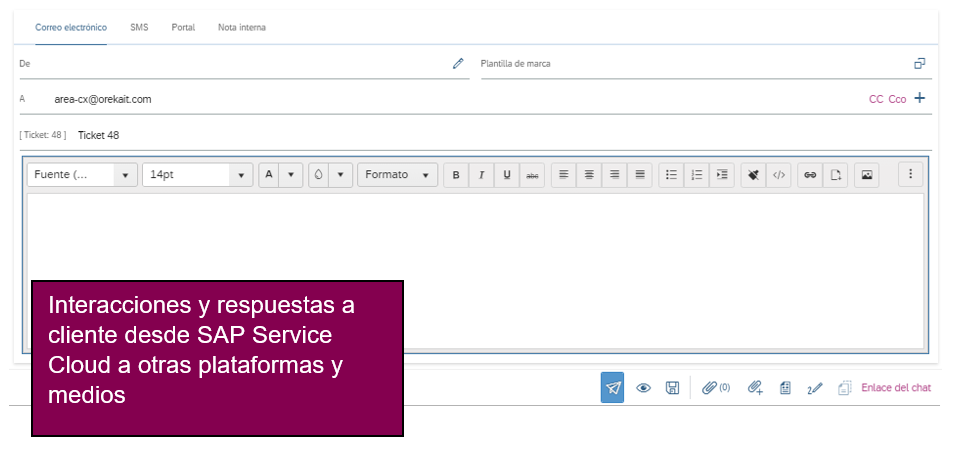Open source code view icon
Viewport: 955px width, 476px height.
pos(778,175)
